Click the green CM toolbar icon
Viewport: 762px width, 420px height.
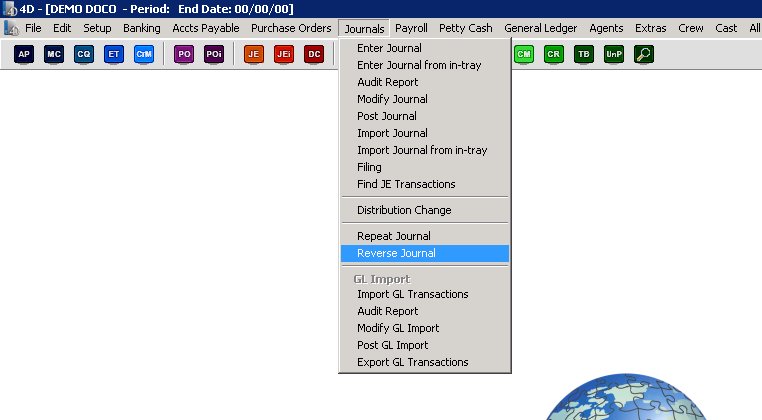[x=524, y=54]
